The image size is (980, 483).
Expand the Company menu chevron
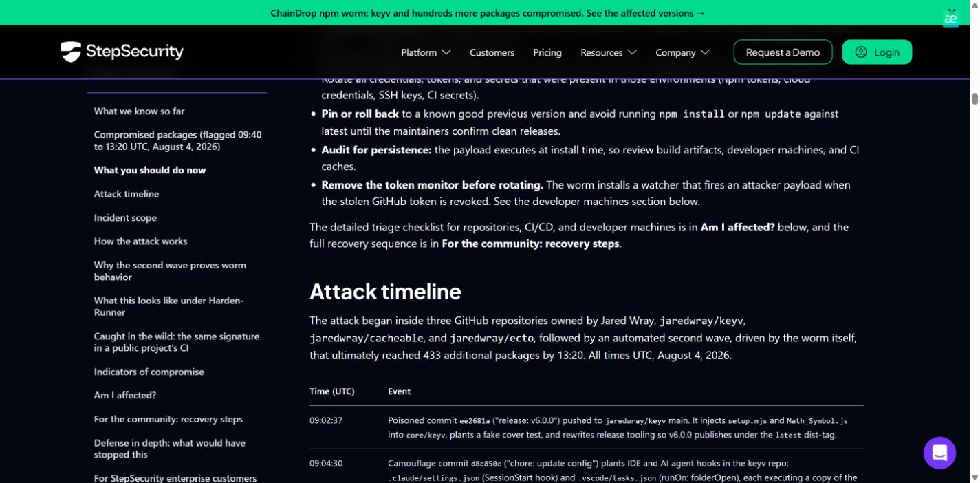pos(705,52)
